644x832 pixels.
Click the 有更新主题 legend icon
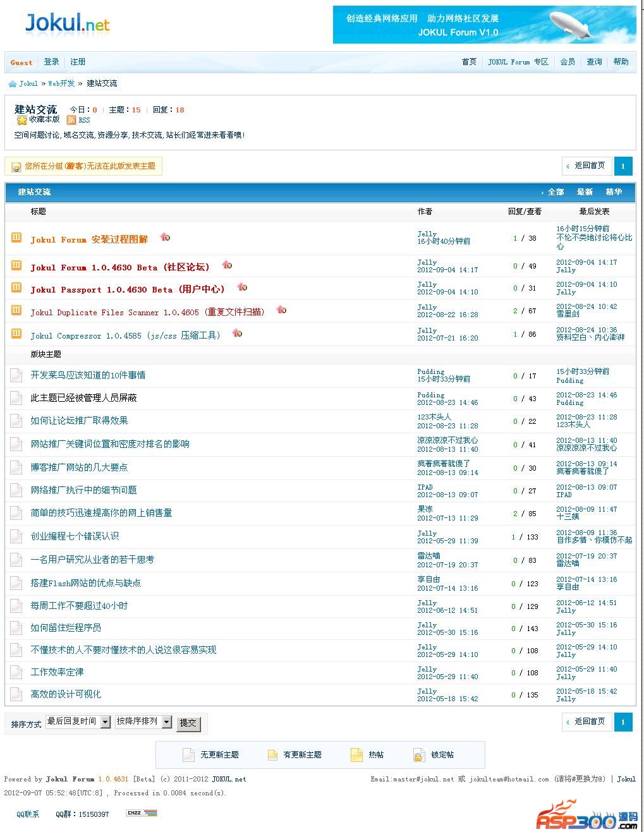click(272, 755)
